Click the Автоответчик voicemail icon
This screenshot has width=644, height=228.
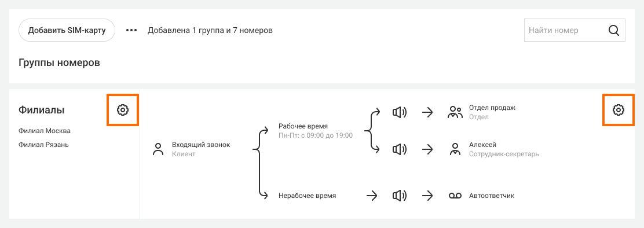[x=455, y=196]
